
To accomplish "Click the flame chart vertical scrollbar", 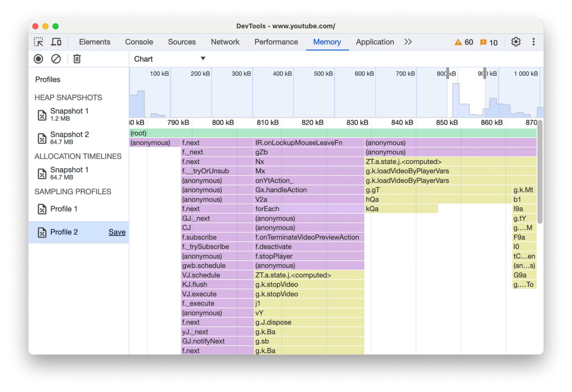I will [x=540, y=171].
